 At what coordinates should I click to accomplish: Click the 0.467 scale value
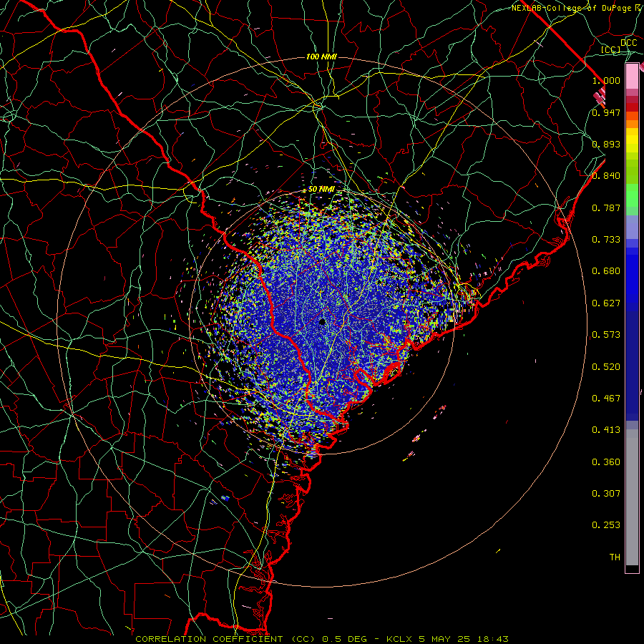606,399
